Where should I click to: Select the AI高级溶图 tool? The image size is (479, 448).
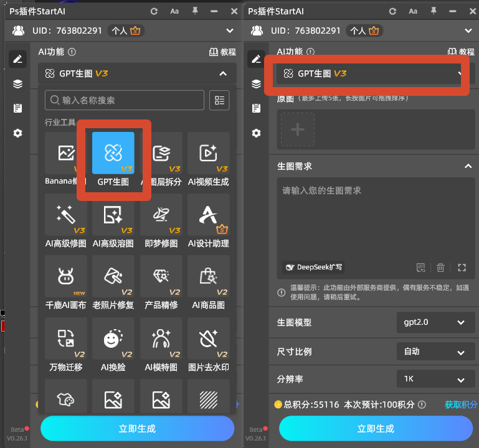(x=113, y=215)
